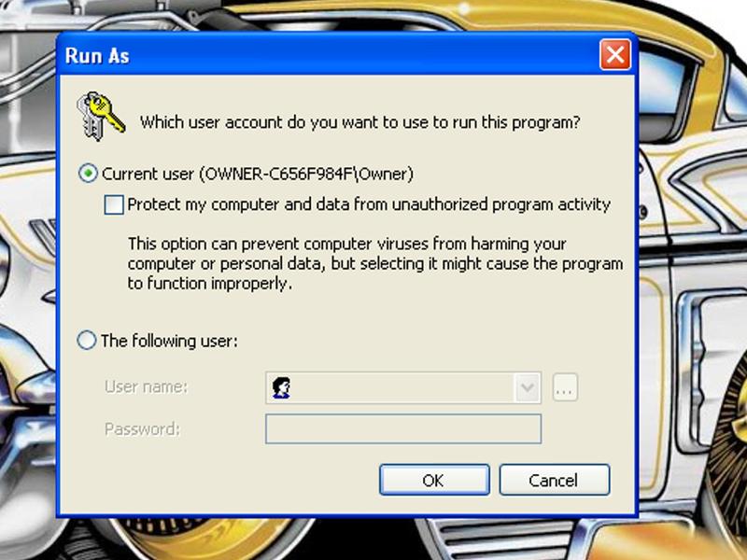Click The following user: label text
The height and width of the screenshot is (560, 747).
pyautogui.click(x=169, y=341)
